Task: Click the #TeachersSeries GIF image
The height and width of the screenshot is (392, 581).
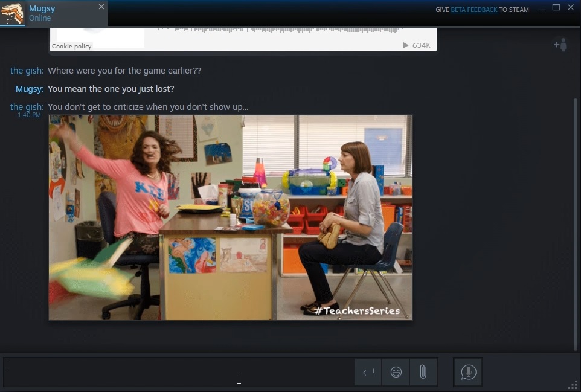Action: pos(230,217)
